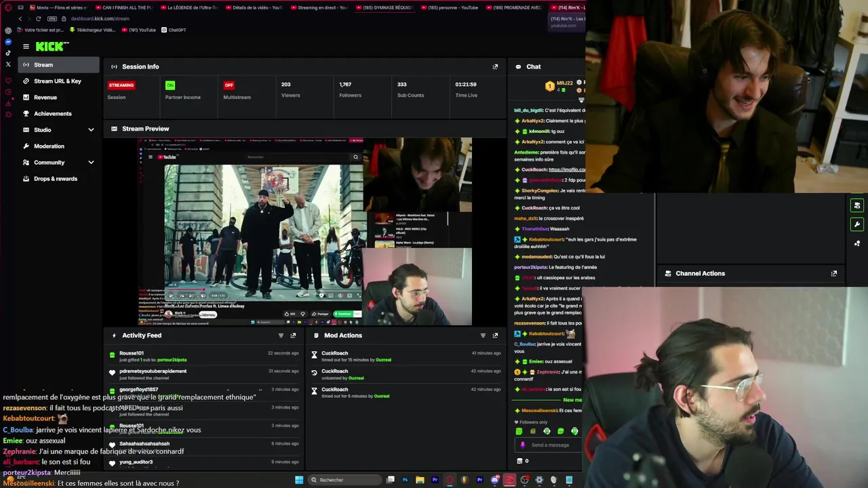Open the wrench tools icon in right sidebar
This screenshot has width=868, height=488.
point(857,224)
